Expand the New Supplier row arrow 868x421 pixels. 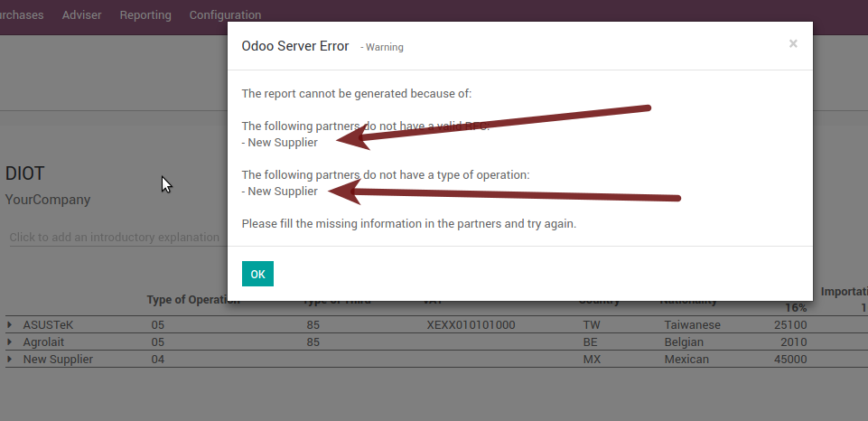(x=10, y=360)
